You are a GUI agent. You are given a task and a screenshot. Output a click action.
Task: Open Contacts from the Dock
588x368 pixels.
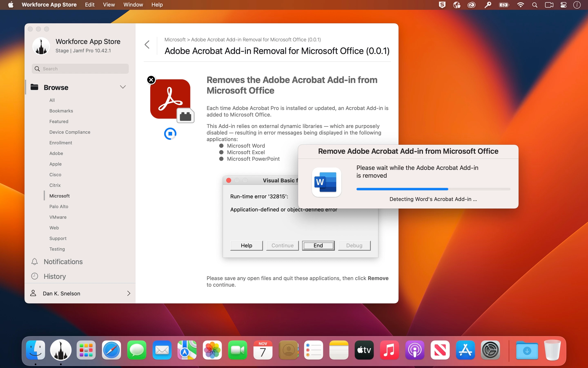click(288, 350)
